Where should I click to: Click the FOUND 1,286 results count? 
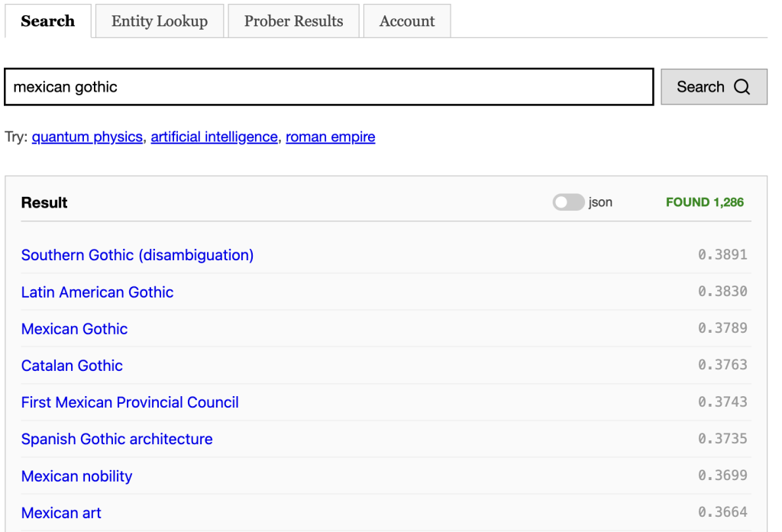pos(704,202)
